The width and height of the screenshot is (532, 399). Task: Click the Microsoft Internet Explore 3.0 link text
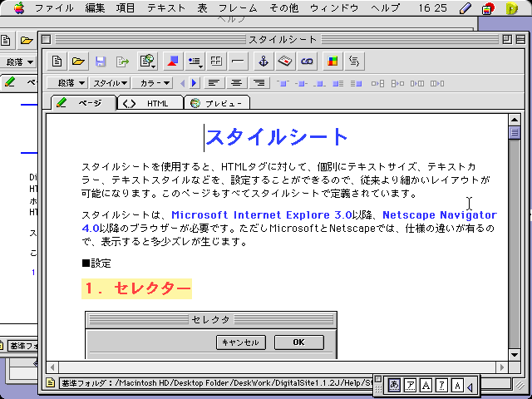pyautogui.click(x=262, y=215)
